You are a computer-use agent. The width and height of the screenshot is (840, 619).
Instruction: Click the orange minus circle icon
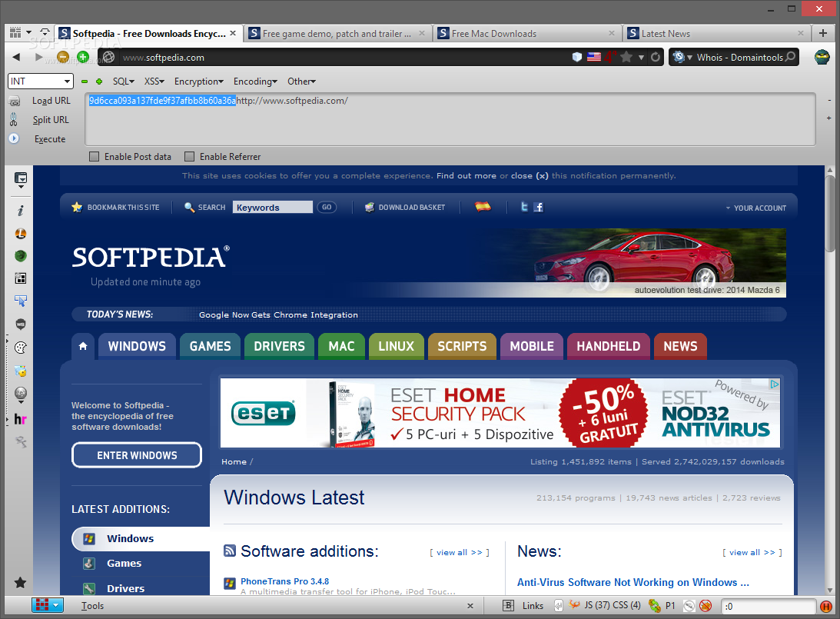click(63, 57)
